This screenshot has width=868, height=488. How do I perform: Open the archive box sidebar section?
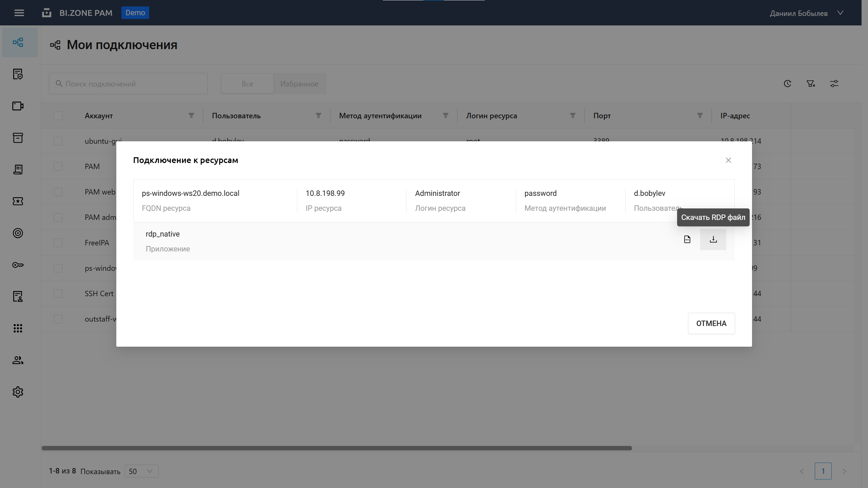(17, 138)
